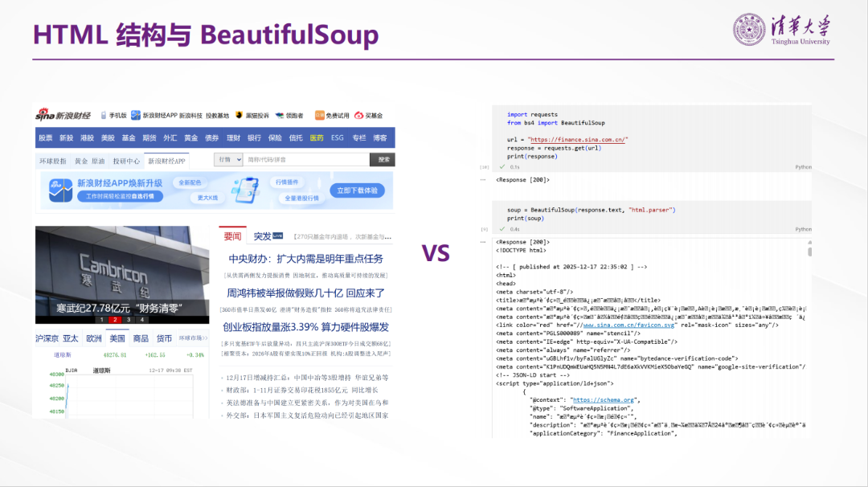The image size is (868, 487).
Task: Open 理财 in the blue nav bar
Action: tap(234, 137)
